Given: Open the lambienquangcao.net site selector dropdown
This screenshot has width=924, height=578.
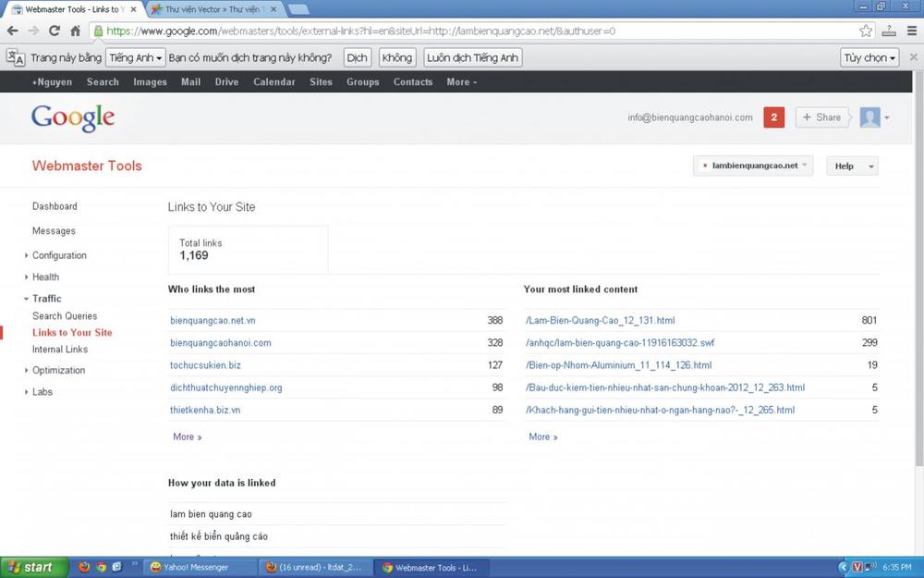Looking at the screenshot, I should coord(753,166).
